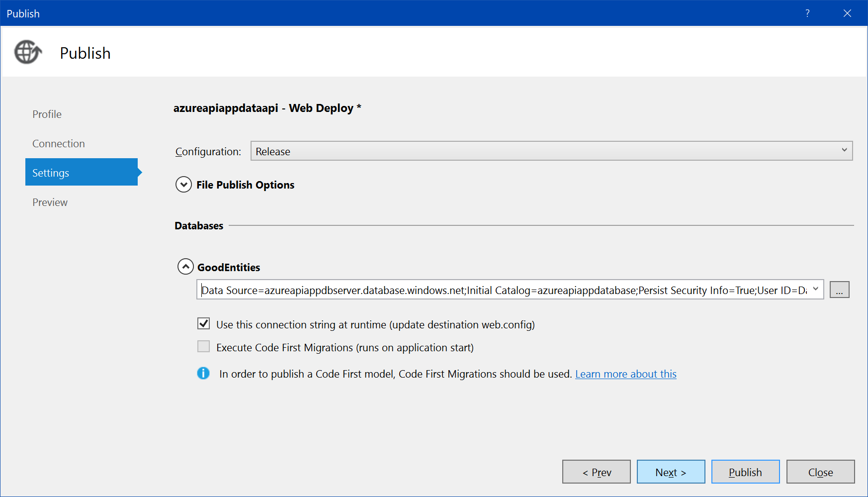Click the ellipsis browse button for connection string
Image resolution: width=868 pixels, height=497 pixels.
839,290
